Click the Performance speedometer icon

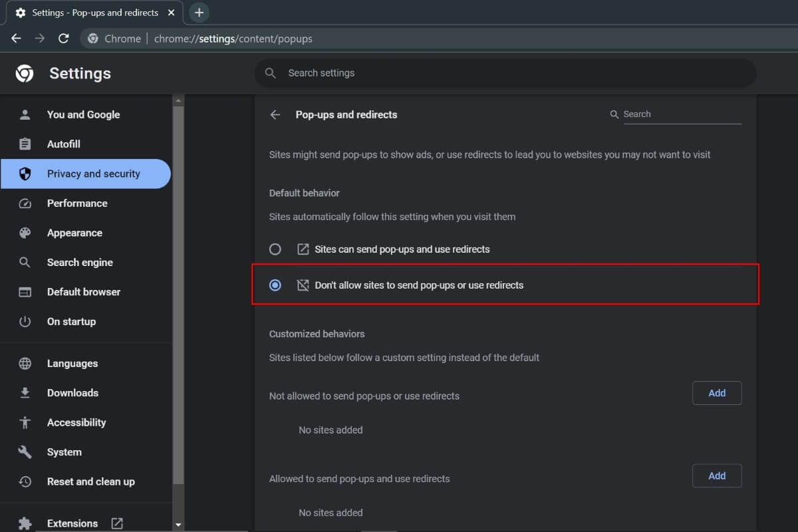[25, 203]
